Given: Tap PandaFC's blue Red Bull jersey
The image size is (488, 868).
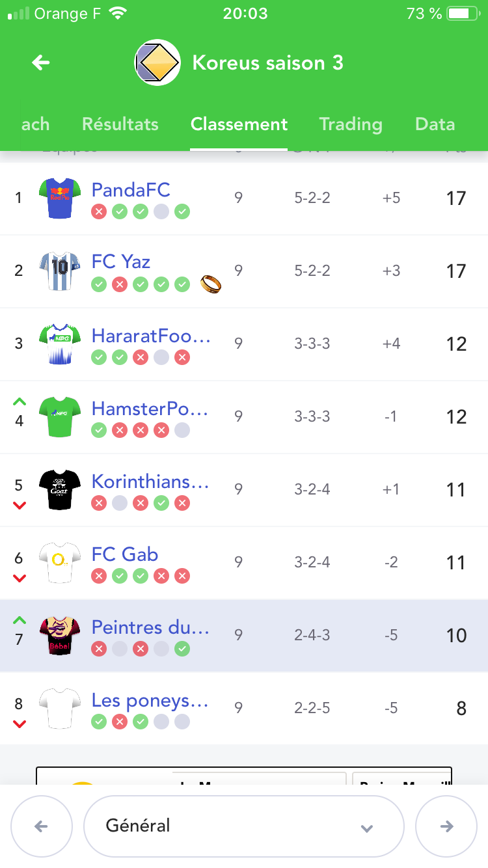Looking at the screenshot, I should point(60,198).
